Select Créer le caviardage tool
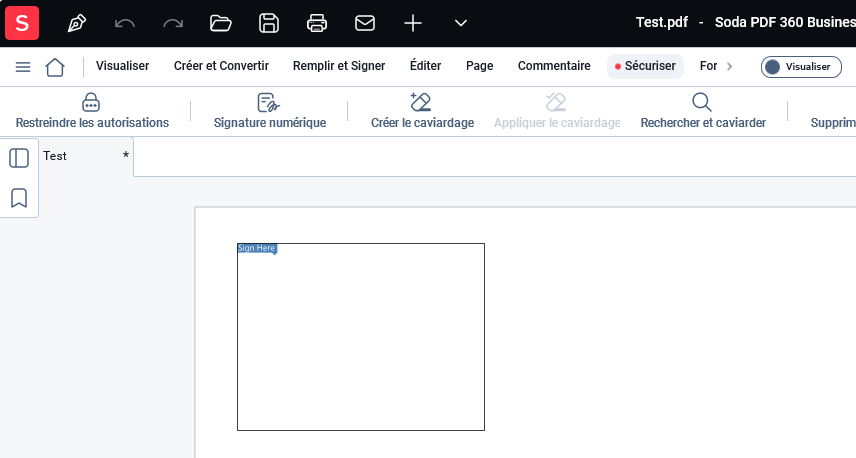The height and width of the screenshot is (458, 856). [422, 111]
